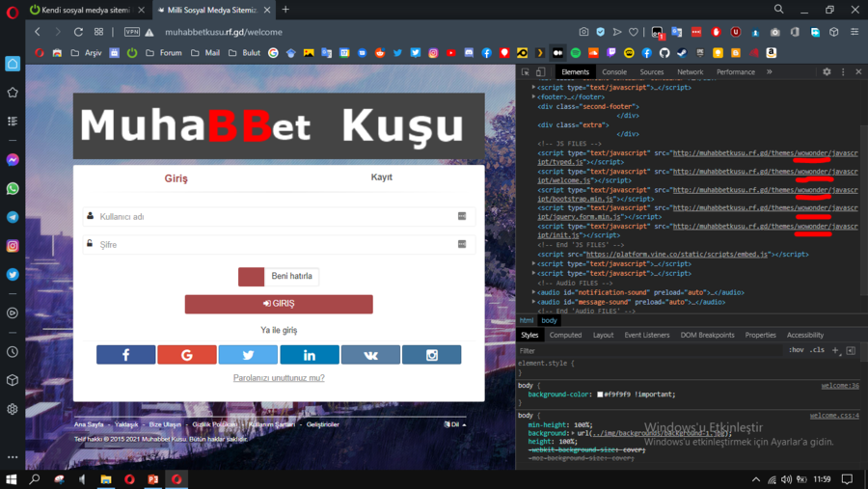Reload the current page
868x489 pixels.
[78, 32]
